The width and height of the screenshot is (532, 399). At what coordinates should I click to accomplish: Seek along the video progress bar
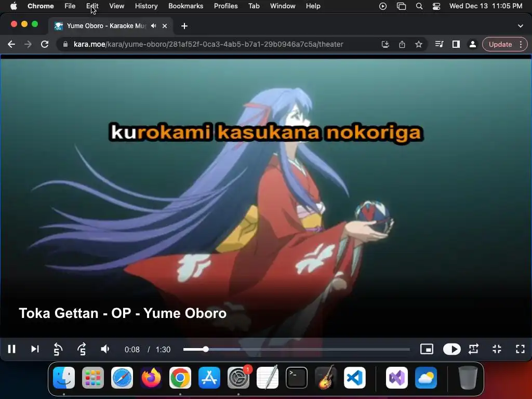[296, 349]
